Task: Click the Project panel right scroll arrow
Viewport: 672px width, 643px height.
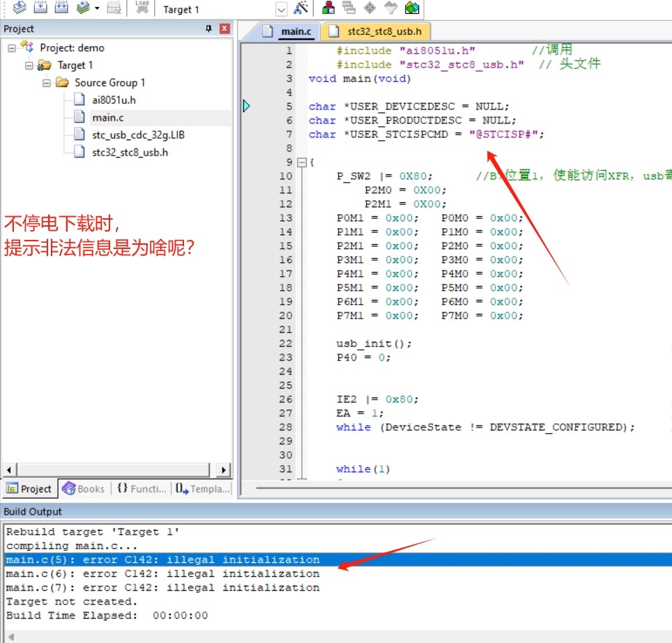Action: 223,470
